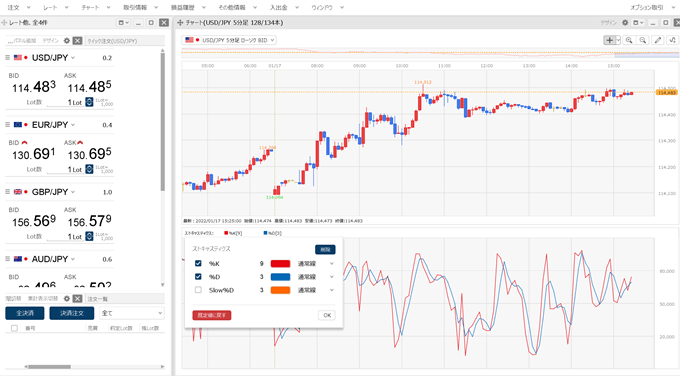This screenshot has width=680, height=376.
Task: Change the orange Slow%D color swatch
Action: (280, 290)
